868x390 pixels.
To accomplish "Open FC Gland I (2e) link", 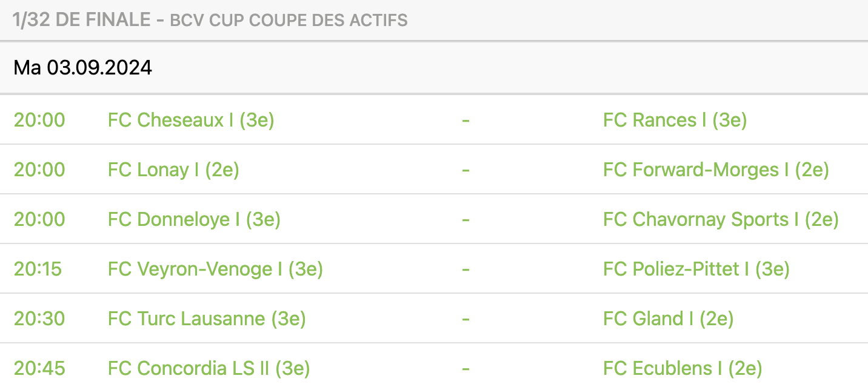I will tap(669, 319).
